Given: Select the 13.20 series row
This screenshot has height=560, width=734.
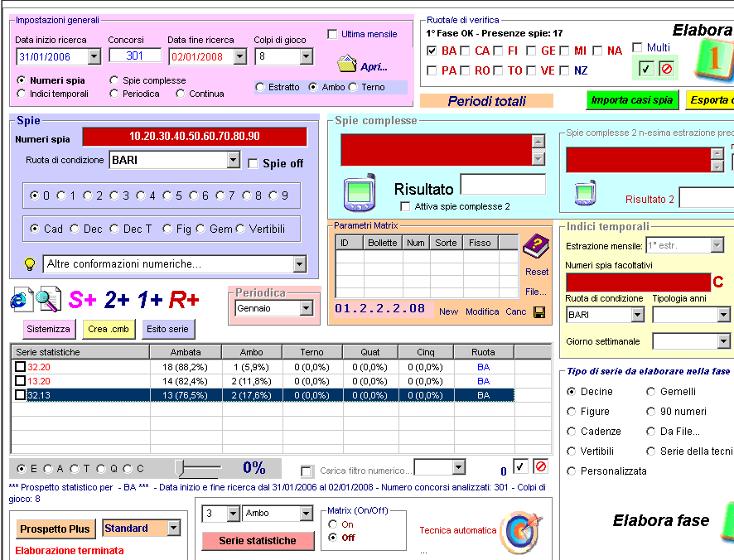Looking at the screenshot, I should point(262,381).
